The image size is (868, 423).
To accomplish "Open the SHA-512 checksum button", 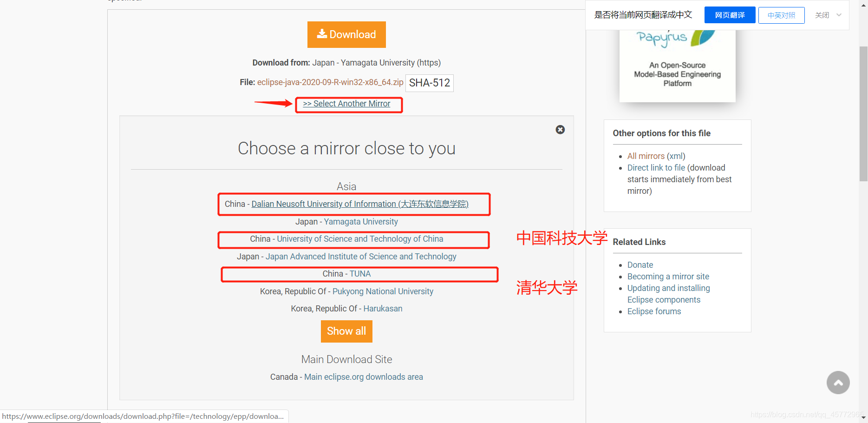I will (x=430, y=83).
